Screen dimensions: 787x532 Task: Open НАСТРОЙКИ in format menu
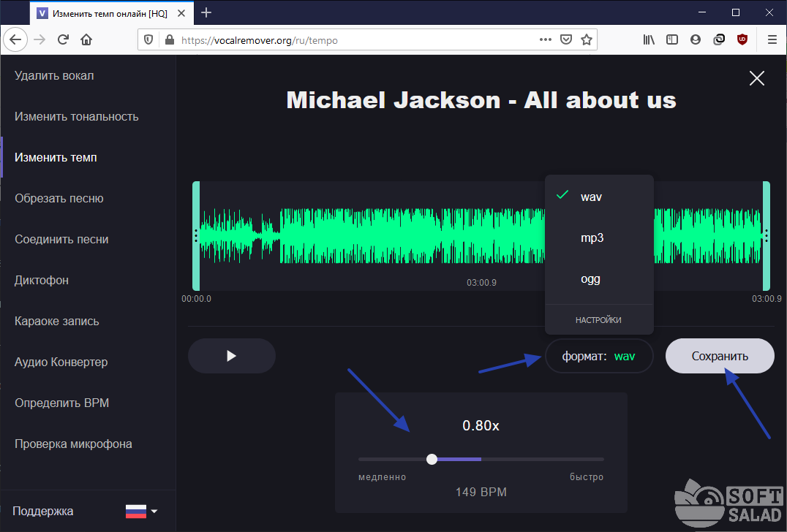(x=598, y=320)
